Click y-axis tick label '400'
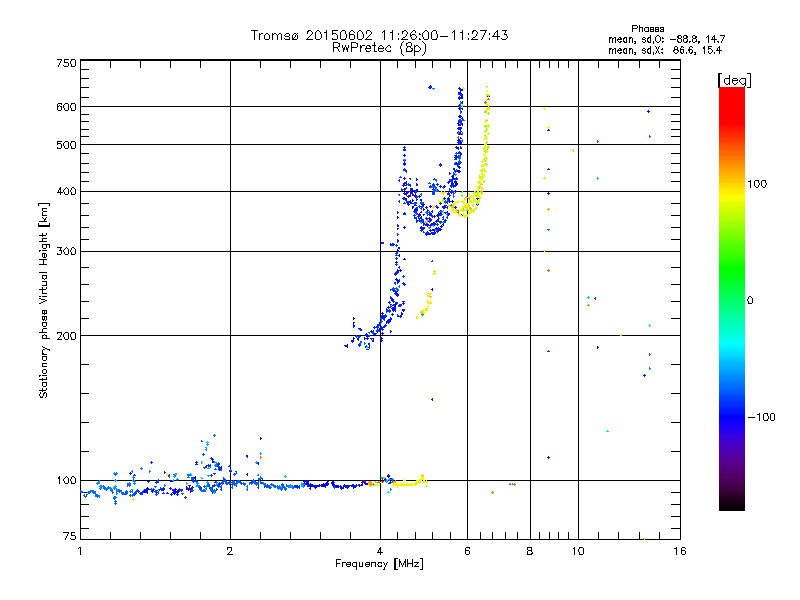800x600 pixels. click(67, 191)
